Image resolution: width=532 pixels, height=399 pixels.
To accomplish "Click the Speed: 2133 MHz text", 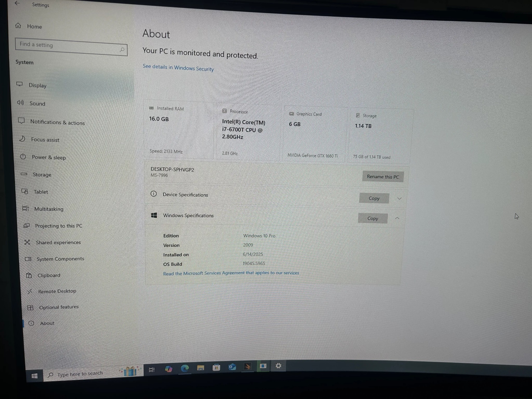I will point(166,151).
